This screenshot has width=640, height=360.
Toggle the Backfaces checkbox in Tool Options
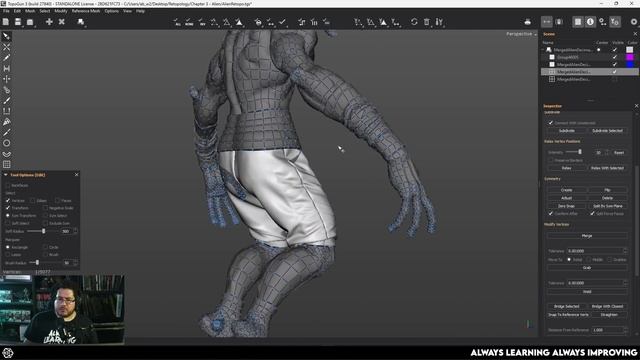click(8, 185)
